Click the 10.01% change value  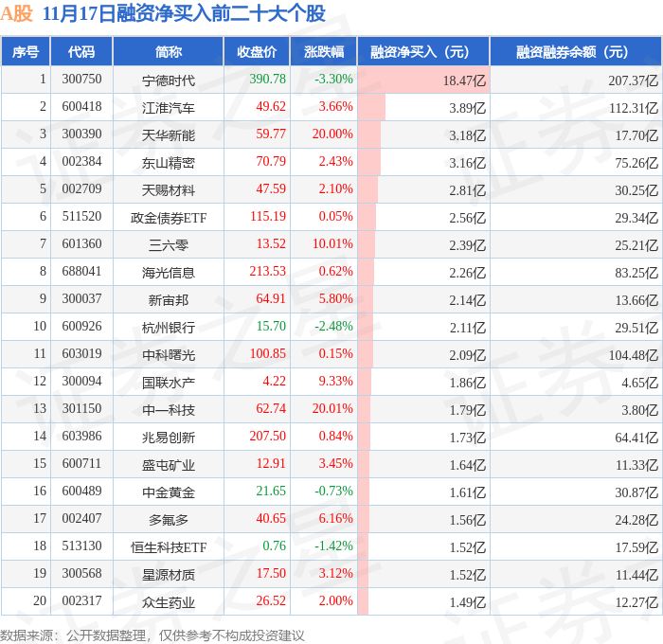332,244
